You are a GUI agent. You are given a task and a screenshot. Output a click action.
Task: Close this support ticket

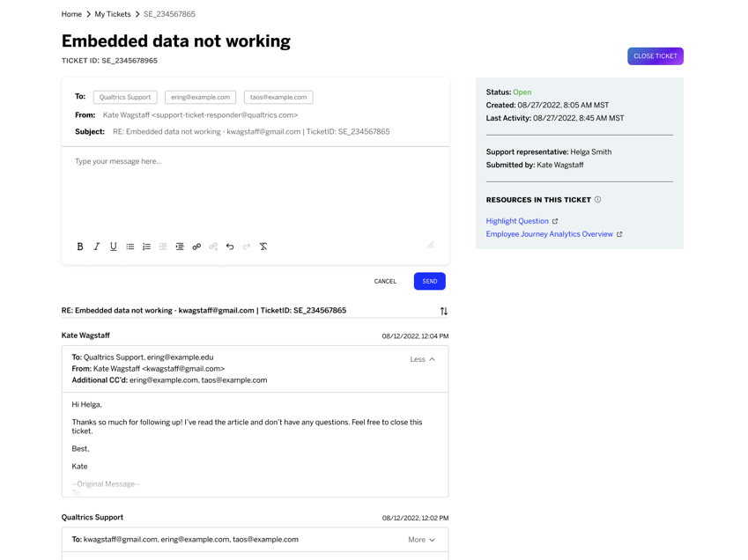click(655, 56)
